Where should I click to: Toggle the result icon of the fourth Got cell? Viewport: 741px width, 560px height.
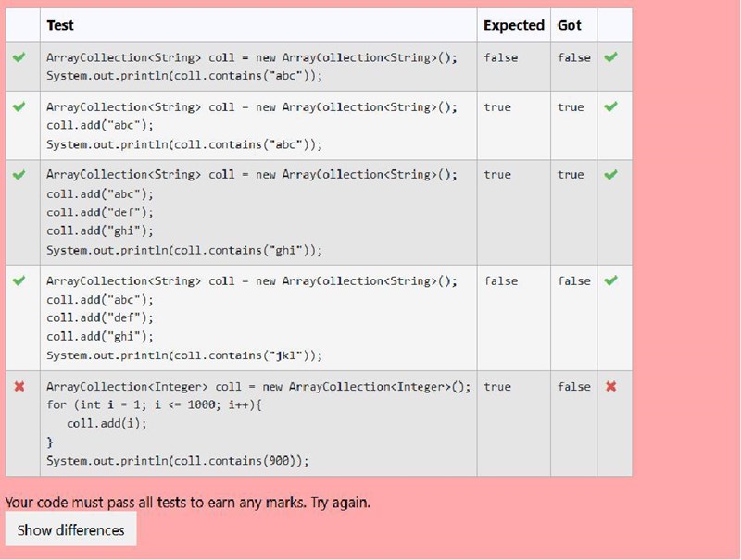coord(611,280)
